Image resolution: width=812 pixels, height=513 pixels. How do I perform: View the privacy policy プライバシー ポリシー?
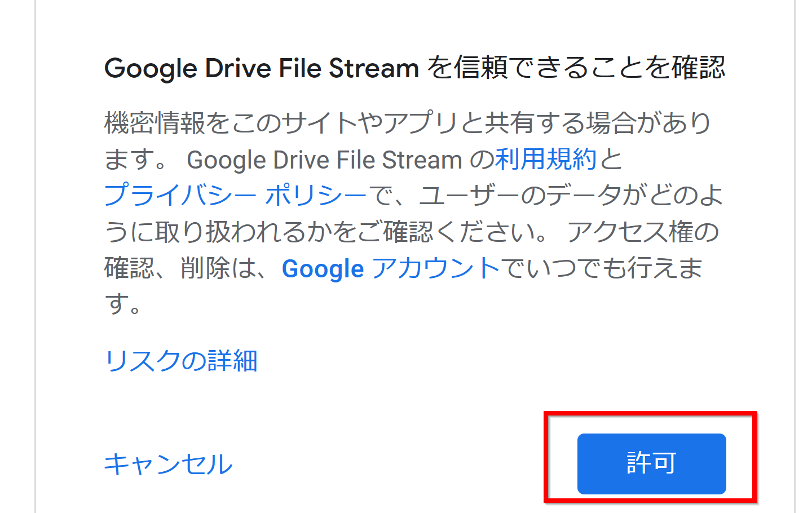[x=236, y=196]
